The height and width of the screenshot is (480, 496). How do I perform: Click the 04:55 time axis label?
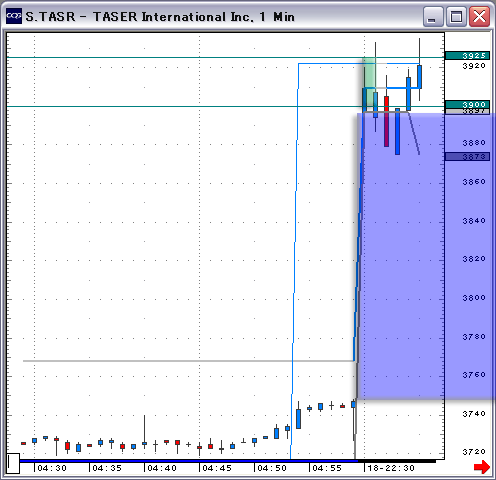327,468
